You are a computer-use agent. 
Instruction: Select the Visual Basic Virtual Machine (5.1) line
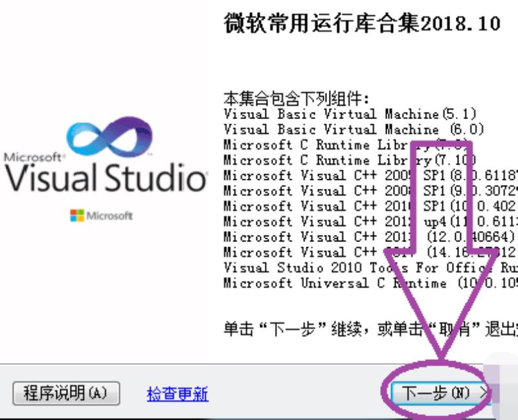coord(350,114)
